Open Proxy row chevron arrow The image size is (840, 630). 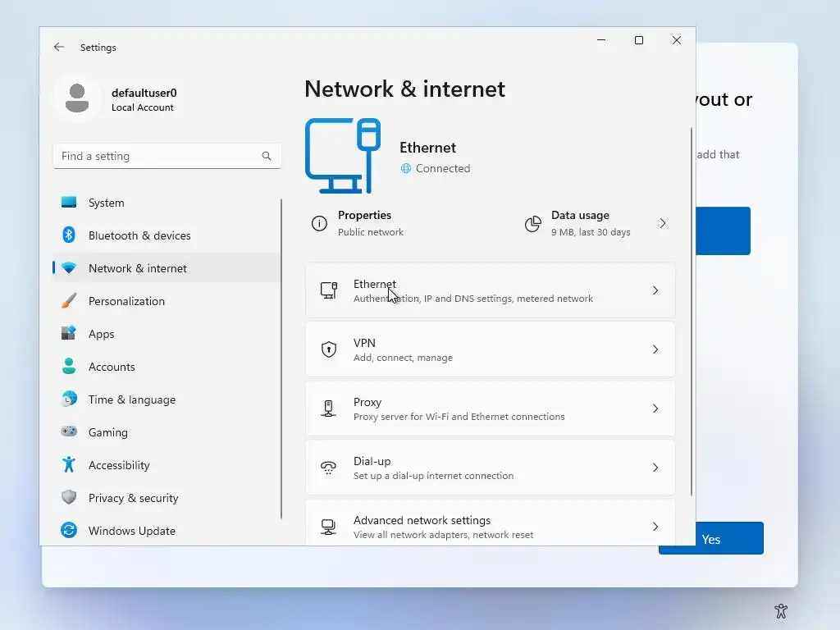click(x=655, y=409)
